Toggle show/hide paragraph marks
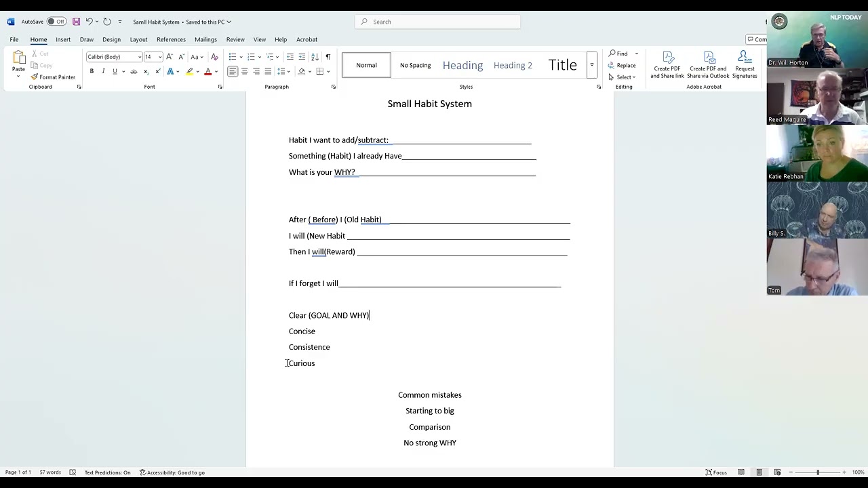Screen dimensions: 868x488 pos(328,57)
